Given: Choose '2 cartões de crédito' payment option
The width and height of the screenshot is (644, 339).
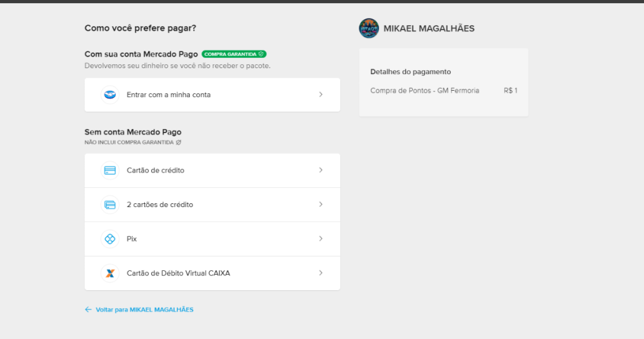Looking at the screenshot, I should [160, 205].
